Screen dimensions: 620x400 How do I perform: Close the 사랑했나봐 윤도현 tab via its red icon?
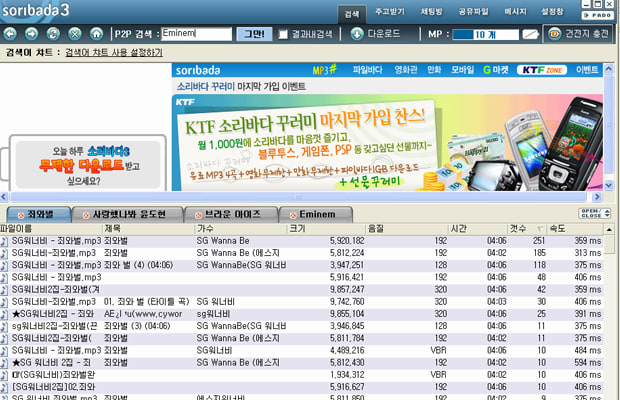tap(86, 215)
